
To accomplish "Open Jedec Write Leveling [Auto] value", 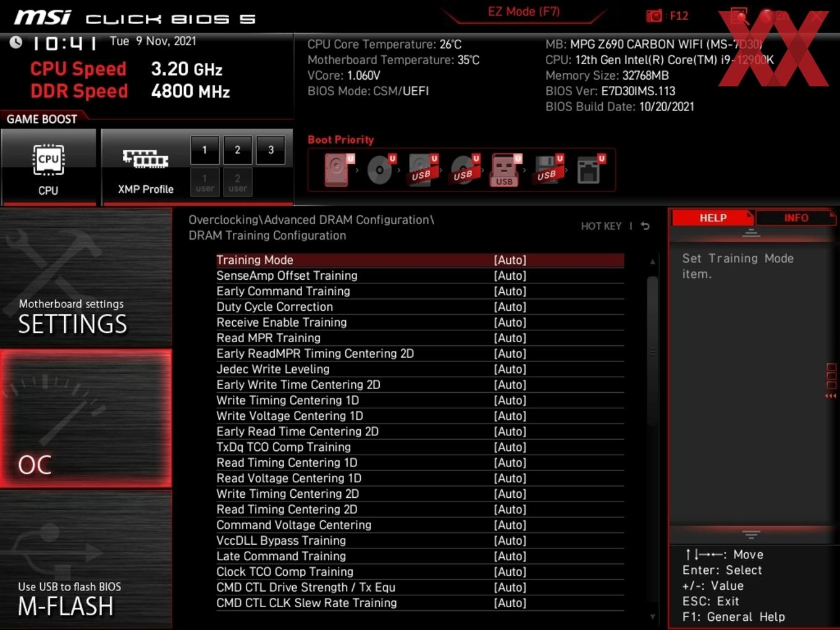I will [x=510, y=369].
